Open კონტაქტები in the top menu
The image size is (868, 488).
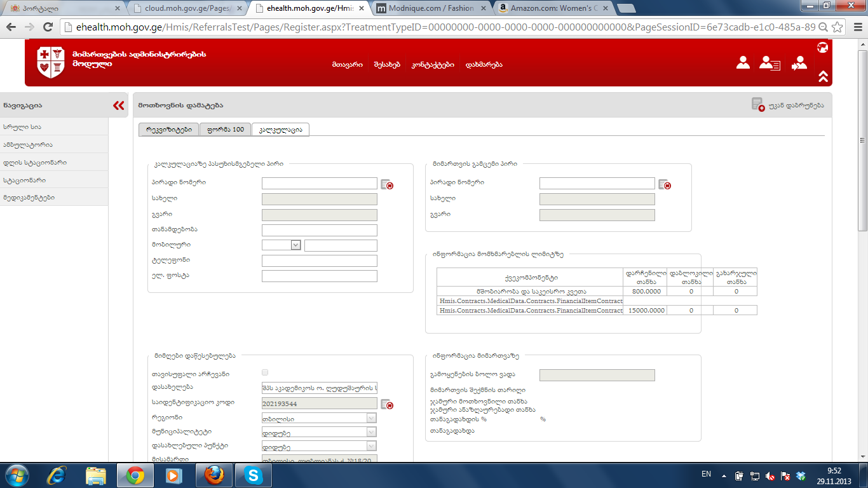pos(433,65)
